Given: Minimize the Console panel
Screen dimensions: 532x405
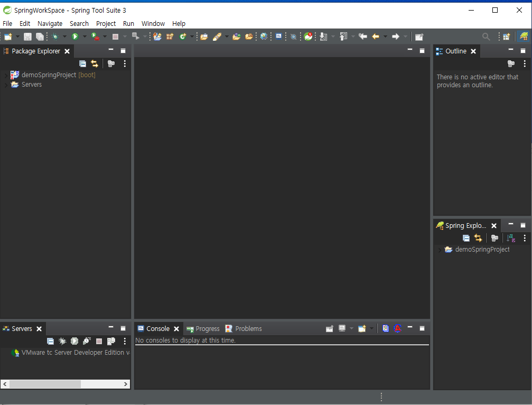Looking at the screenshot, I should click(x=410, y=327).
